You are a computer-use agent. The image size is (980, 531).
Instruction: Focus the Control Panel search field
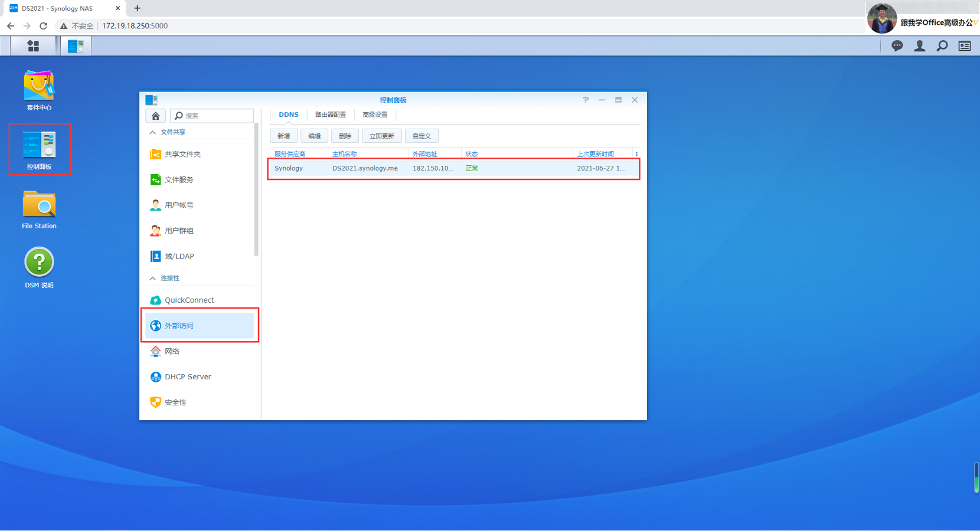pyautogui.click(x=212, y=116)
